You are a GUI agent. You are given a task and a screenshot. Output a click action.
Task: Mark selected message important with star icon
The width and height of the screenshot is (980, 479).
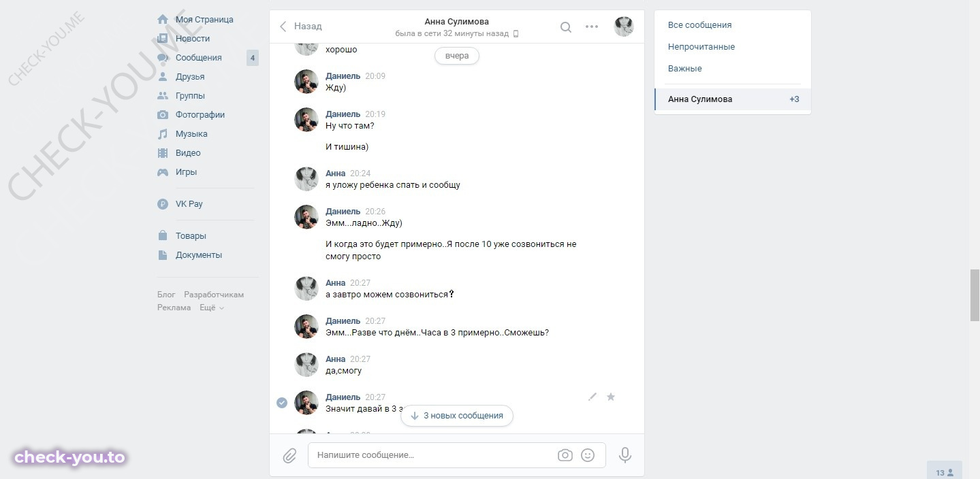coord(611,397)
